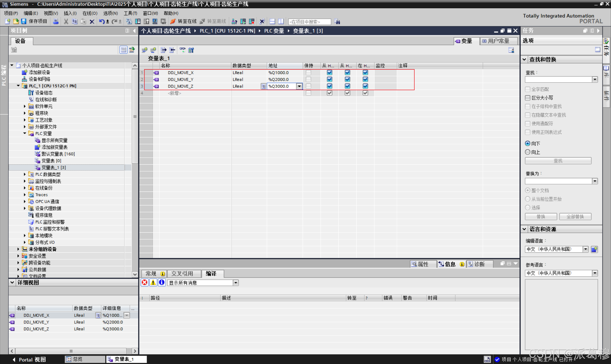Enable 保持 retain checkbox for DDJ_MOVE_X
611x364 pixels.
[309, 73]
